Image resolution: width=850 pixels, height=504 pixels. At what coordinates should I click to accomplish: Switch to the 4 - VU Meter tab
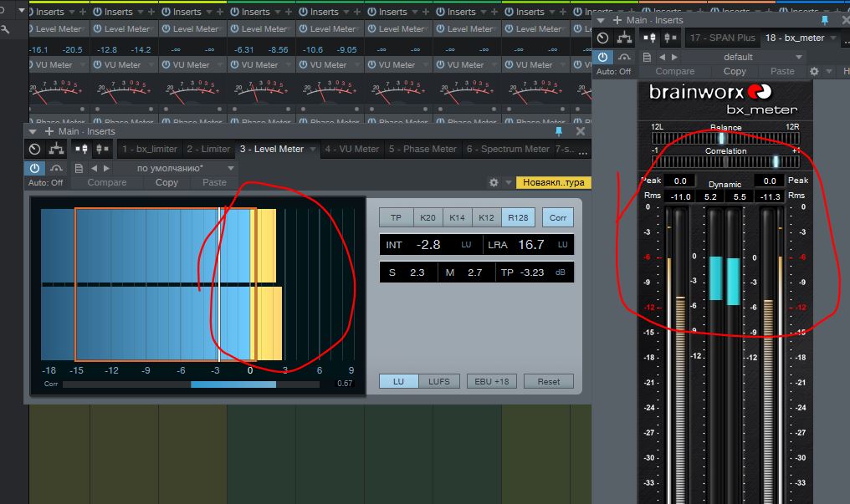[352, 149]
